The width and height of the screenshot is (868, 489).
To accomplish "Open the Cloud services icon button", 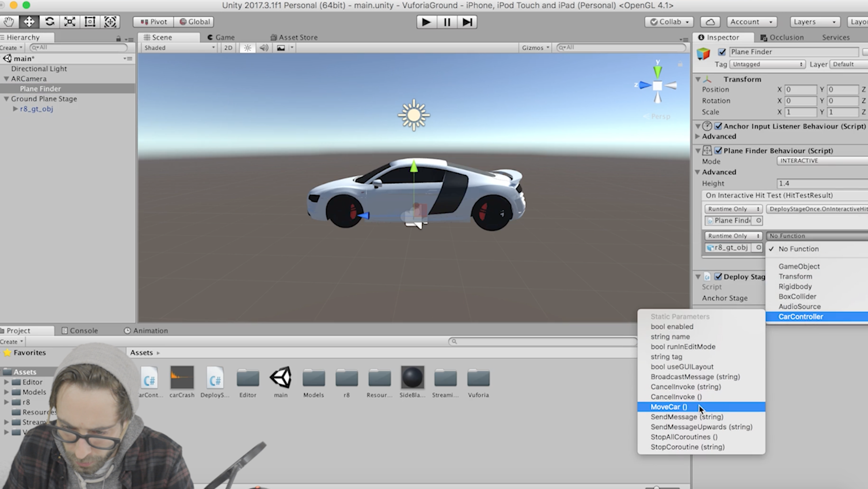I will pos(710,22).
